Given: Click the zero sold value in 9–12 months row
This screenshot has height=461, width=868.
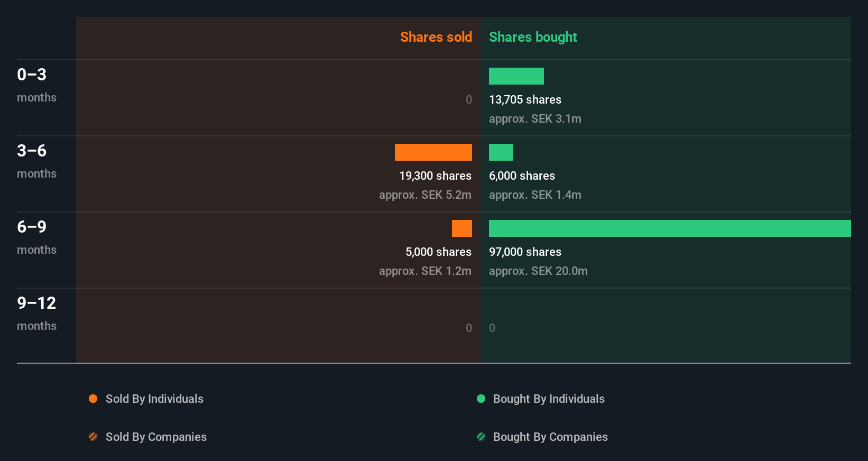Looking at the screenshot, I should click(469, 328).
